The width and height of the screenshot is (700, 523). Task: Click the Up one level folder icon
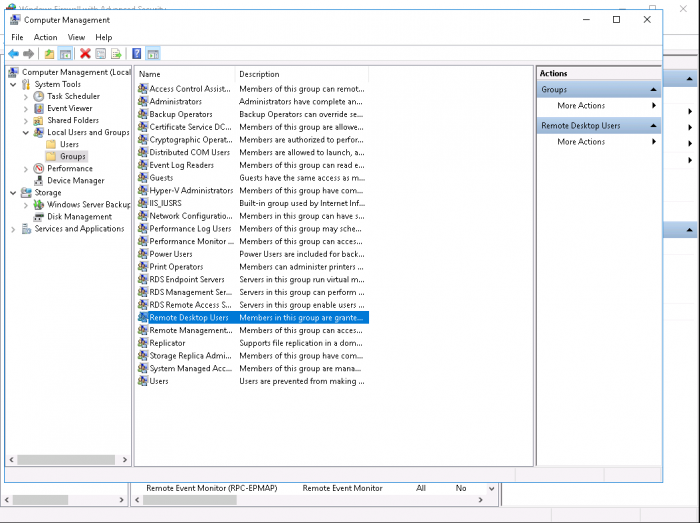tap(49, 54)
